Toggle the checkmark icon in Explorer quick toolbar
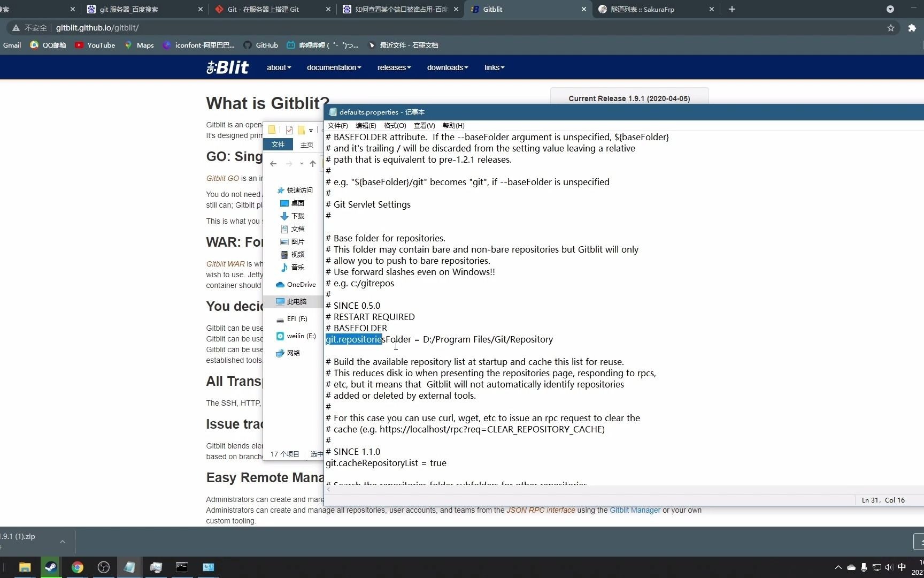The image size is (924, 578). (x=289, y=130)
